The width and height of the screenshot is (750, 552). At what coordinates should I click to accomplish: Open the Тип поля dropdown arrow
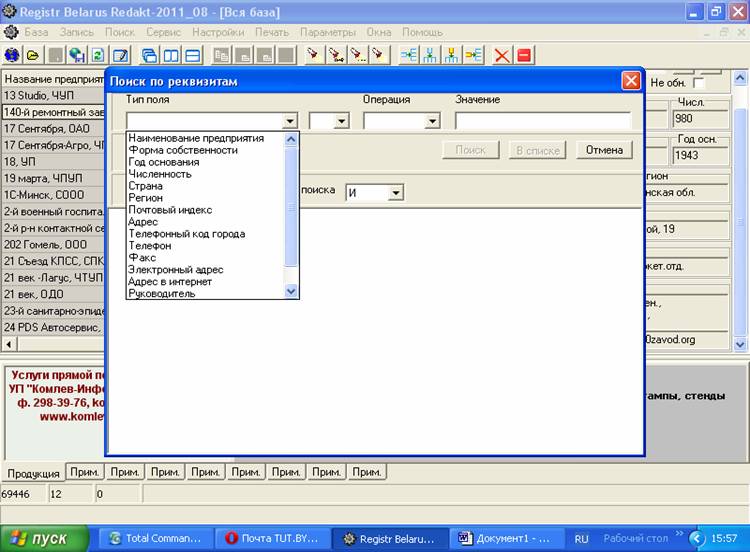[290, 121]
